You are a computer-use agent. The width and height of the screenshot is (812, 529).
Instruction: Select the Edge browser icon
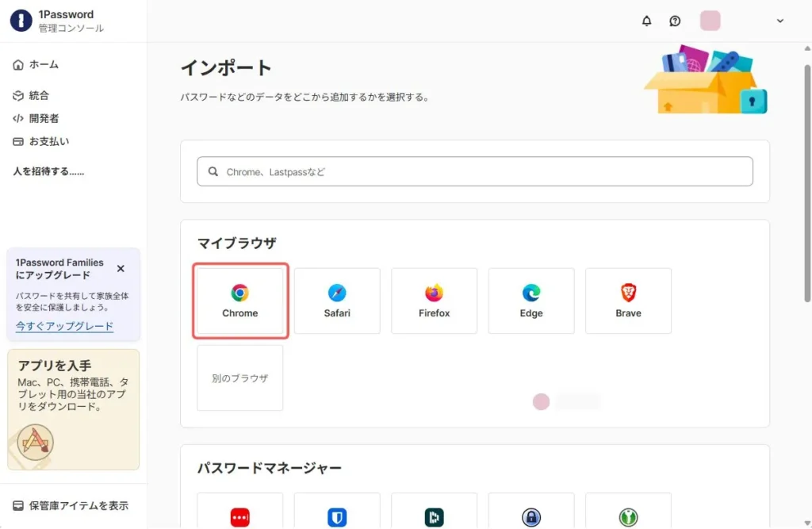tap(531, 300)
